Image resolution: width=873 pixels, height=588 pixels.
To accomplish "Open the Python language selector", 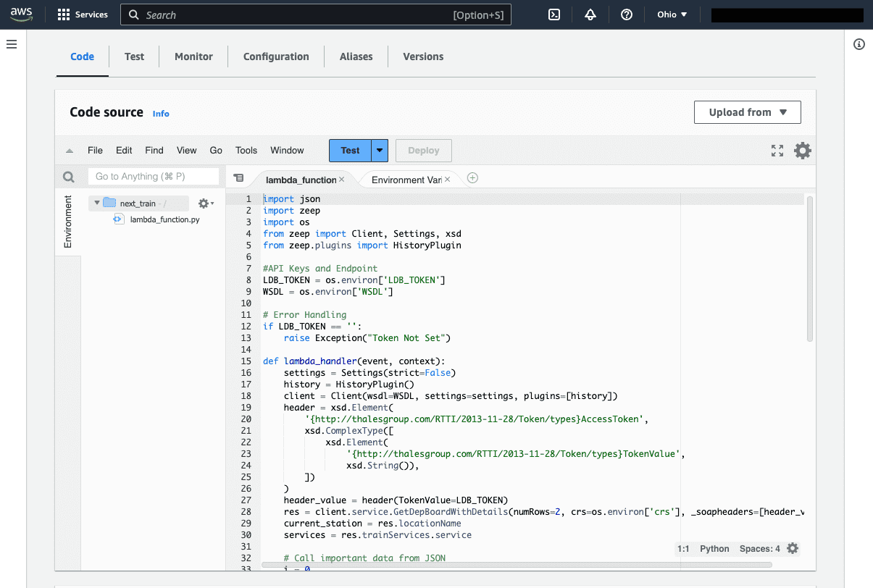I will point(714,549).
